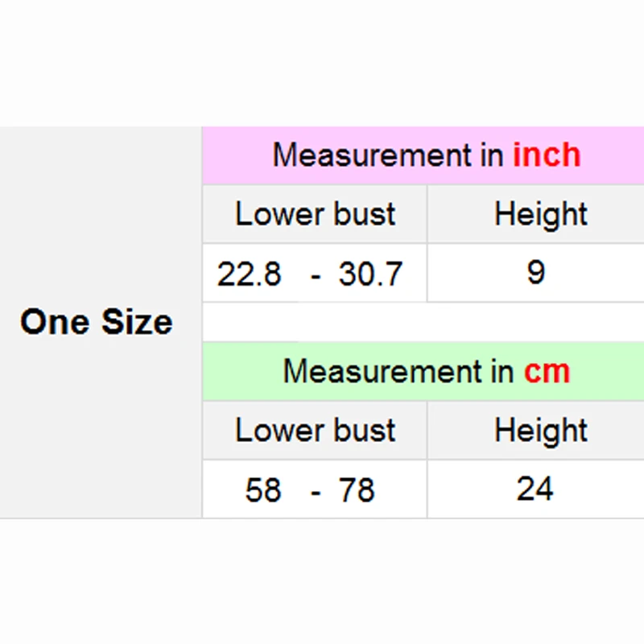The width and height of the screenshot is (644, 644).
Task: Click the red word inch
Action: pos(547,155)
